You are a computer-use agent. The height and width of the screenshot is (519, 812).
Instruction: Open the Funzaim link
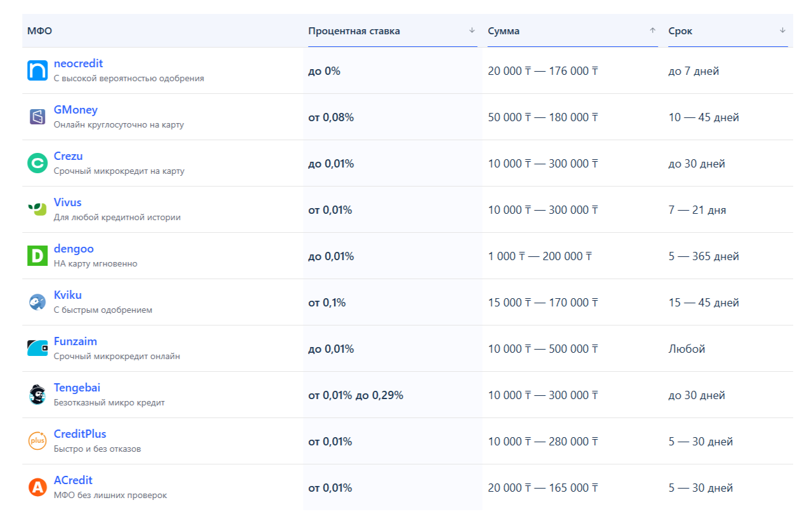click(75, 341)
